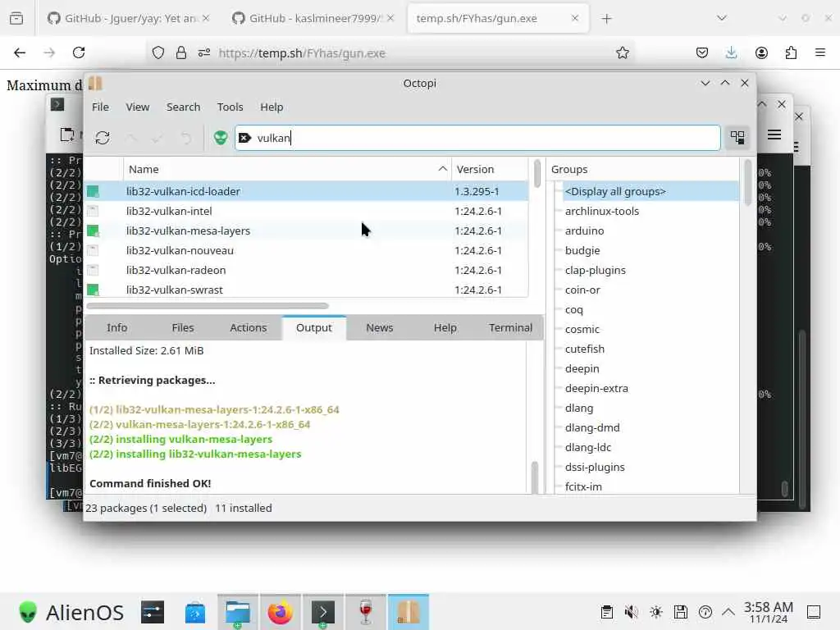Image resolution: width=840 pixels, height=630 pixels.
Task: Select the arduino group
Action: tap(584, 231)
